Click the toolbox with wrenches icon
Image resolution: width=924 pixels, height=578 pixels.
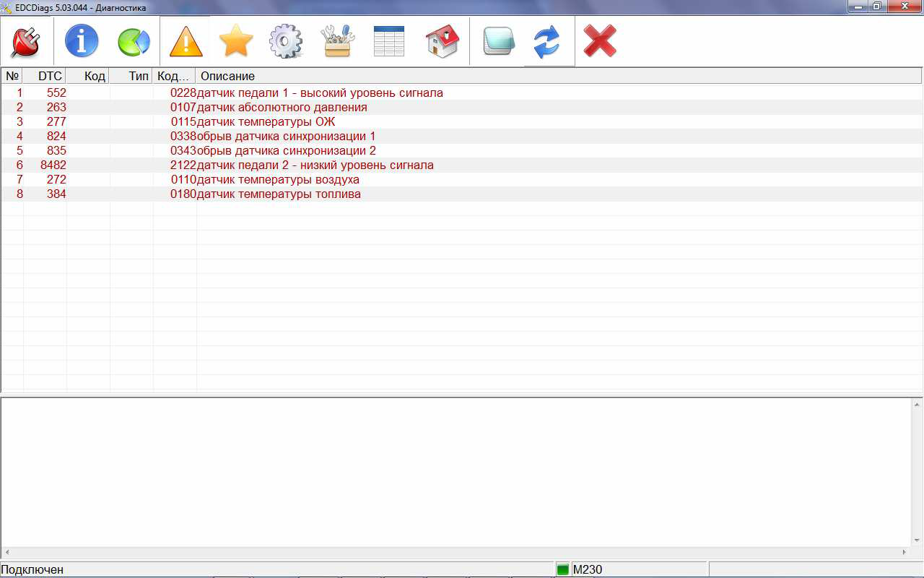coord(338,42)
